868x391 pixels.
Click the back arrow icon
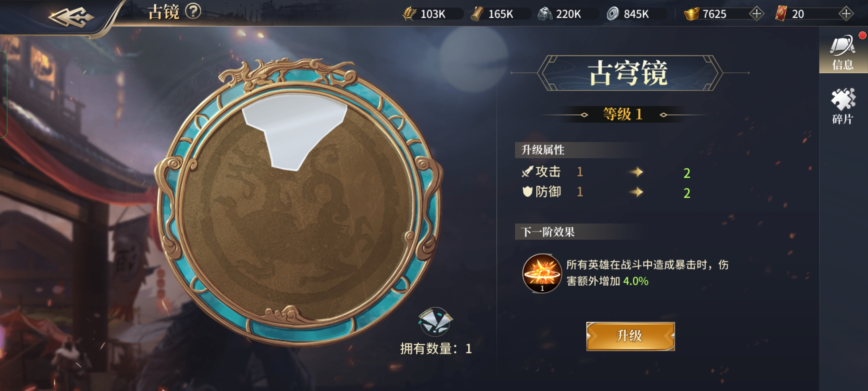tap(71, 17)
